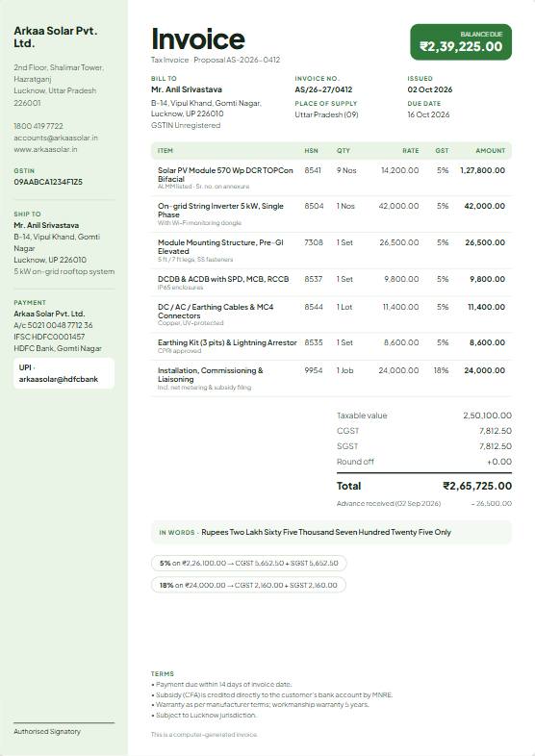This screenshot has height=756, width=535.
Task: Select the DCDB & ACDB with SPD item
Action: [x=223, y=279]
